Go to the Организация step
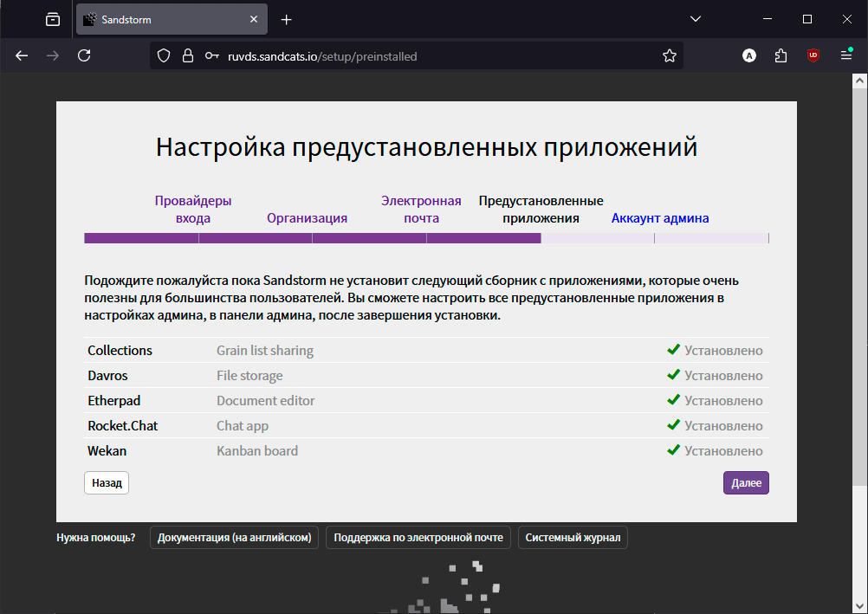 [308, 218]
